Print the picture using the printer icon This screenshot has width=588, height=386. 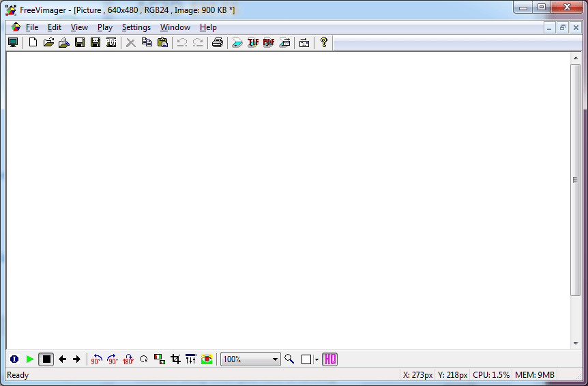point(218,43)
